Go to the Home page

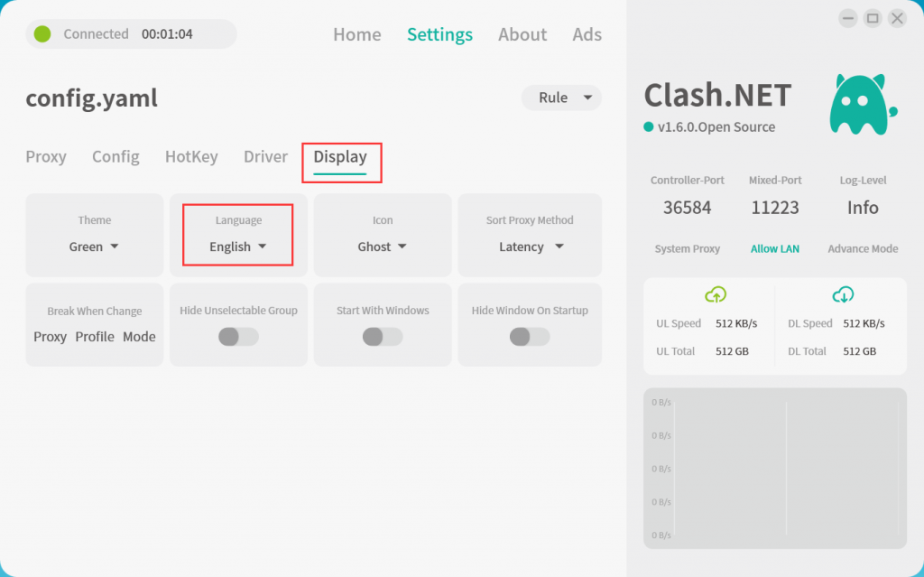pyautogui.click(x=356, y=34)
